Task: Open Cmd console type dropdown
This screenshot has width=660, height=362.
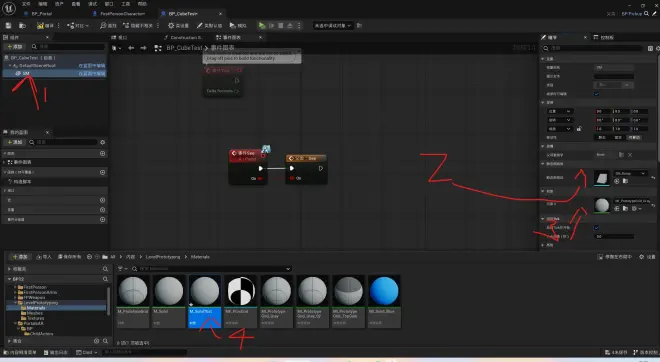Action: [x=87, y=352]
